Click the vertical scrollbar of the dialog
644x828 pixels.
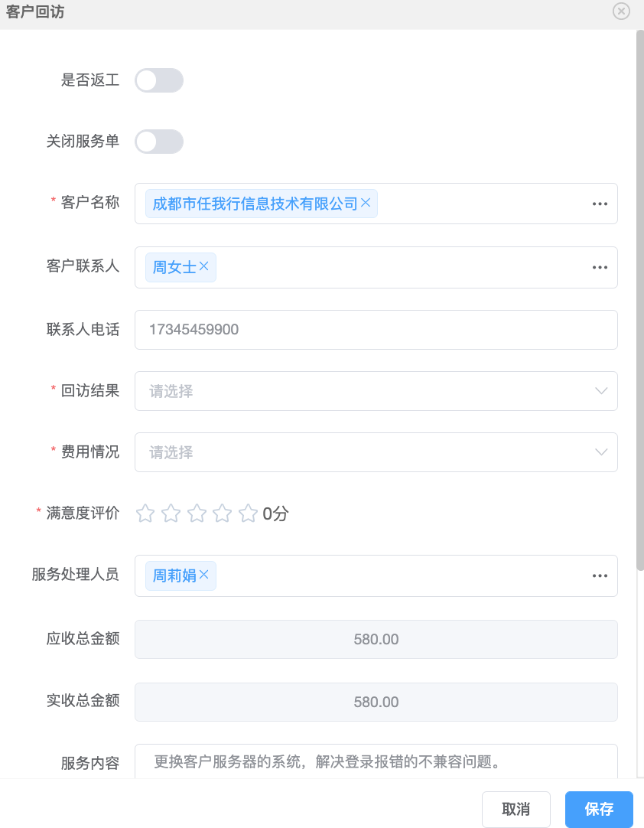click(x=639, y=291)
